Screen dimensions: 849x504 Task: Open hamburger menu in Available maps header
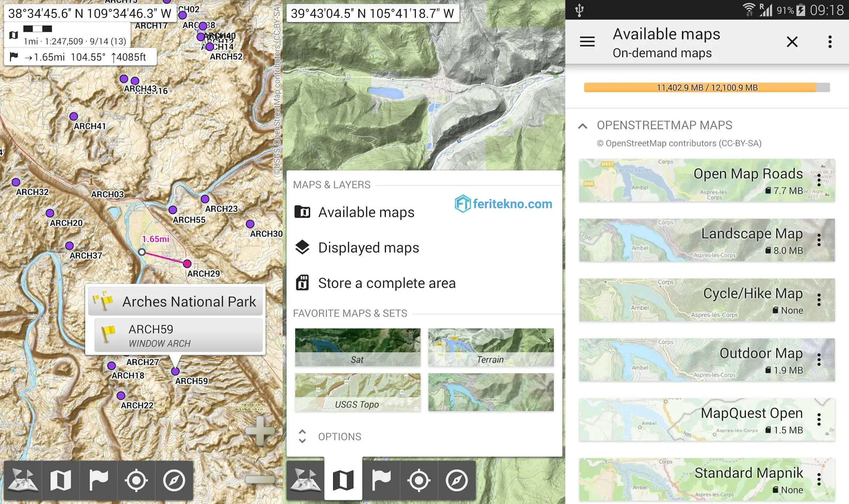pos(587,42)
